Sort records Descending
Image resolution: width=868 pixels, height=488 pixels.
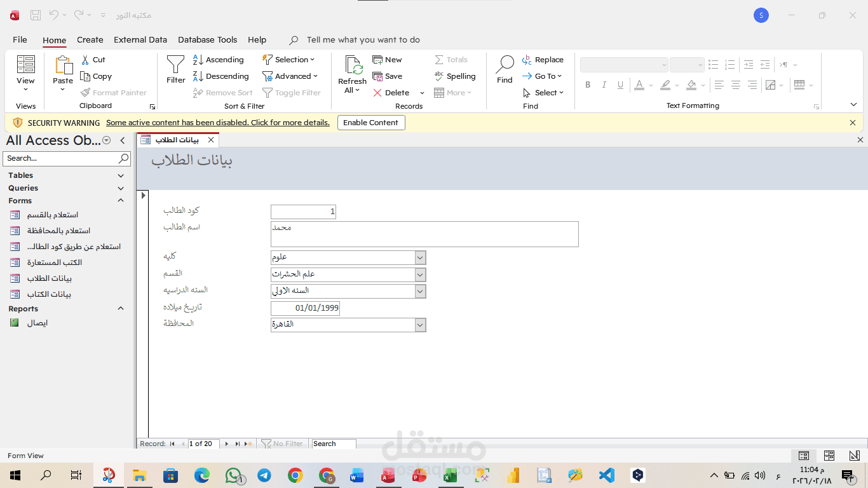[x=220, y=76]
